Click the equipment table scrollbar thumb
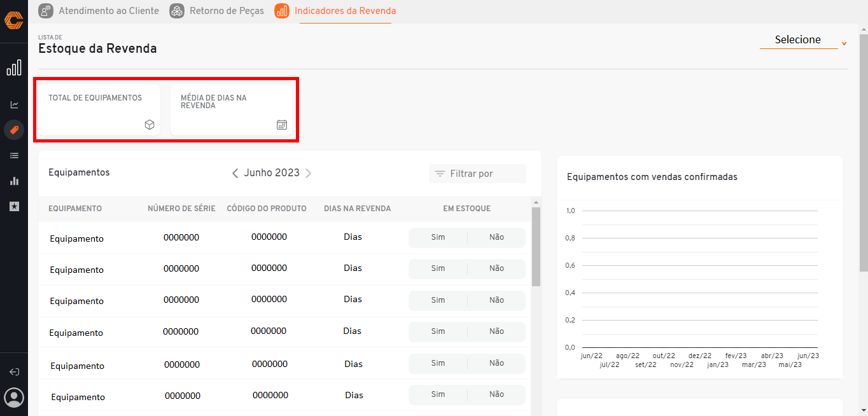This screenshot has width=868, height=416. point(536,247)
